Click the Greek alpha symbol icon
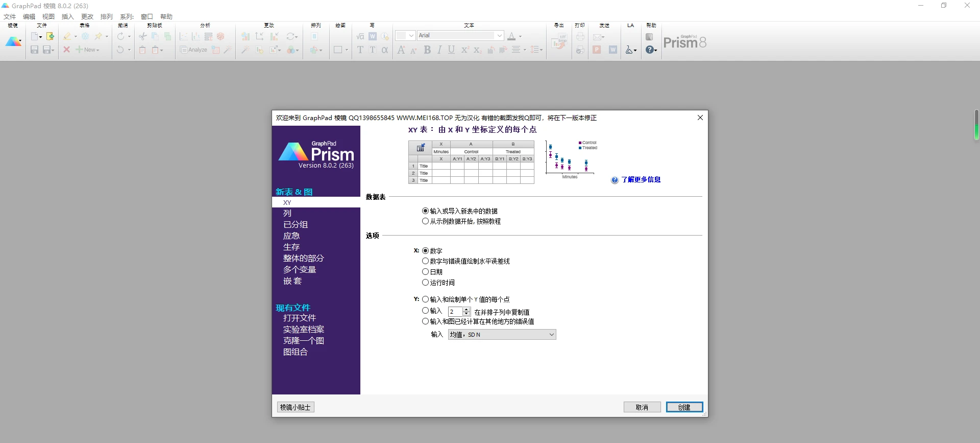 click(385, 50)
